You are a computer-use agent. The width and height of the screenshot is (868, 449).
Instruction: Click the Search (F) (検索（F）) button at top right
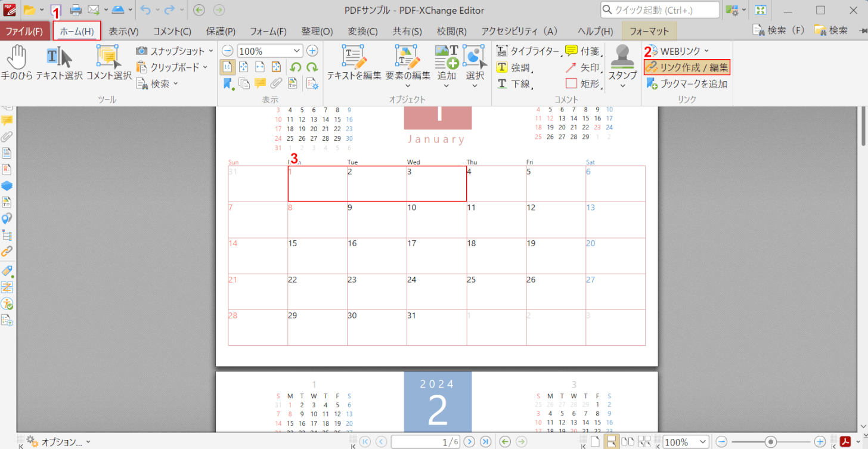(x=779, y=30)
